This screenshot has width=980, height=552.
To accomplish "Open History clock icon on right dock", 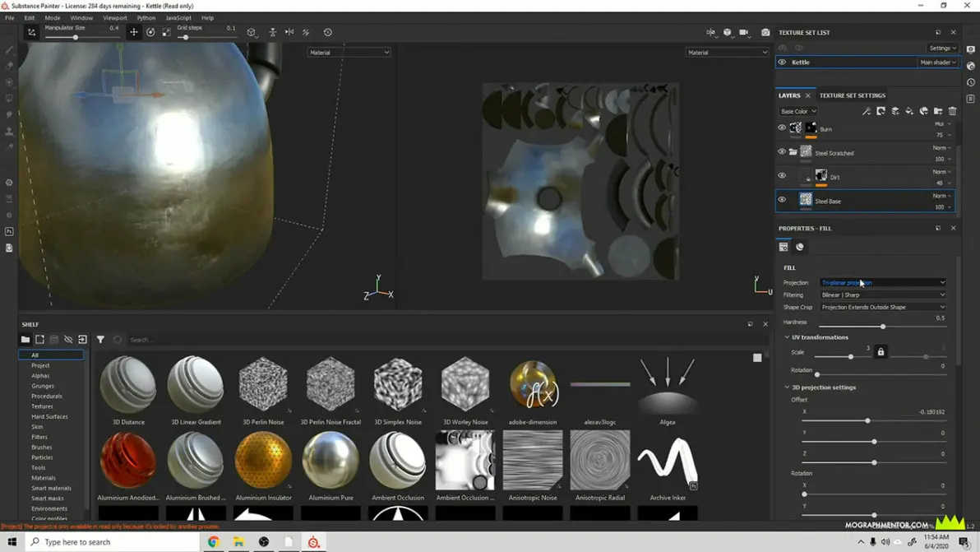I will pos(971,82).
